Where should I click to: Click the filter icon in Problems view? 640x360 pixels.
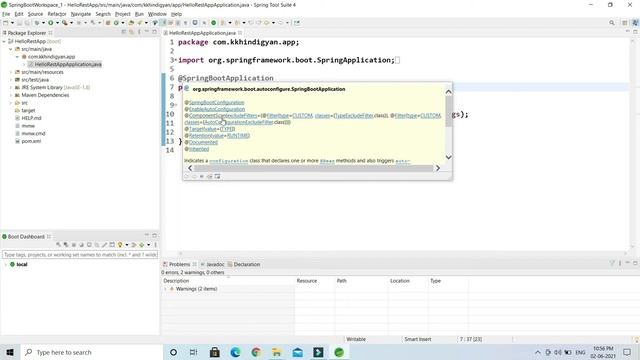[612, 264]
